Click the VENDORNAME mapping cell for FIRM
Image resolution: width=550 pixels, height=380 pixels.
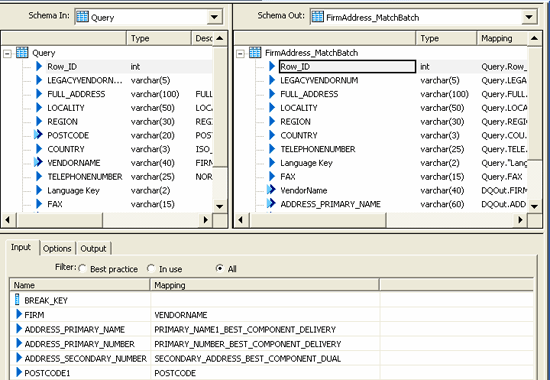265,315
